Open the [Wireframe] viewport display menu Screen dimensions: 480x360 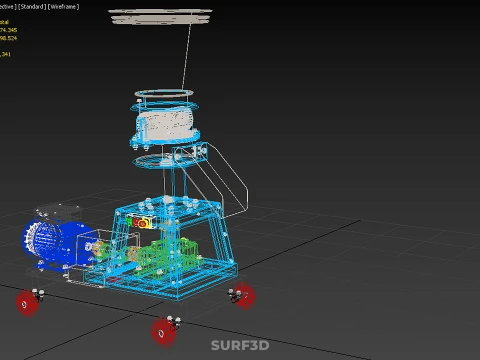pyautogui.click(x=63, y=7)
